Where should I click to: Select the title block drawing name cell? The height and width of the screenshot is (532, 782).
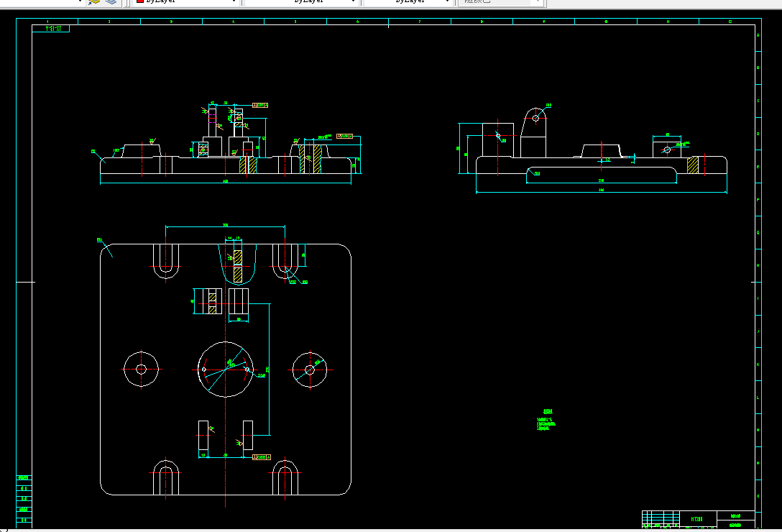pyautogui.click(x=735, y=516)
